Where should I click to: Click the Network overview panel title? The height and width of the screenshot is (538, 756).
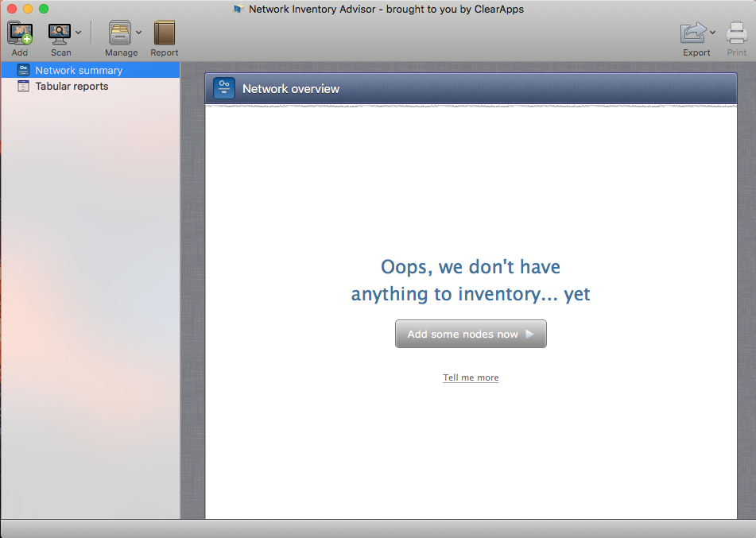click(291, 88)
